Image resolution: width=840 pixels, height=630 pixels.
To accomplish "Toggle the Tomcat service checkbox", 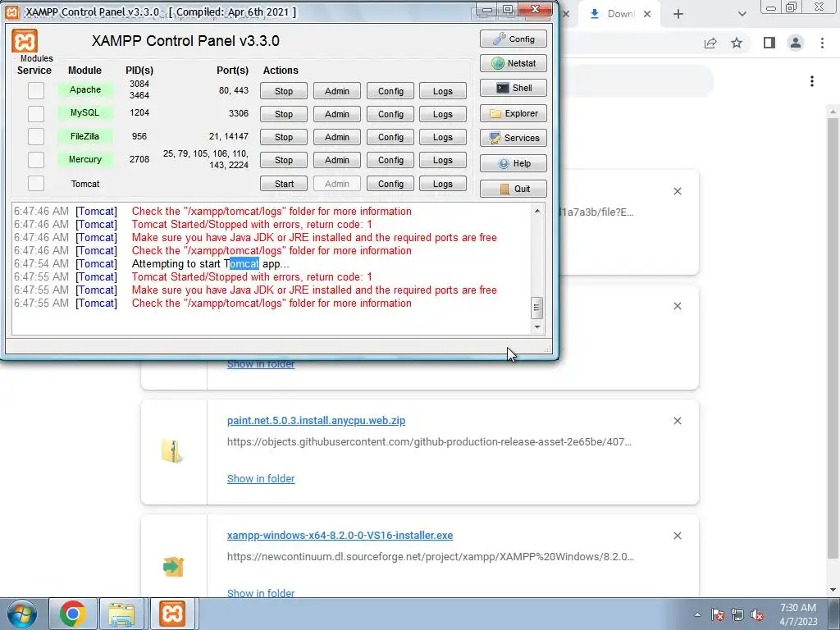I will pos(36,183).
